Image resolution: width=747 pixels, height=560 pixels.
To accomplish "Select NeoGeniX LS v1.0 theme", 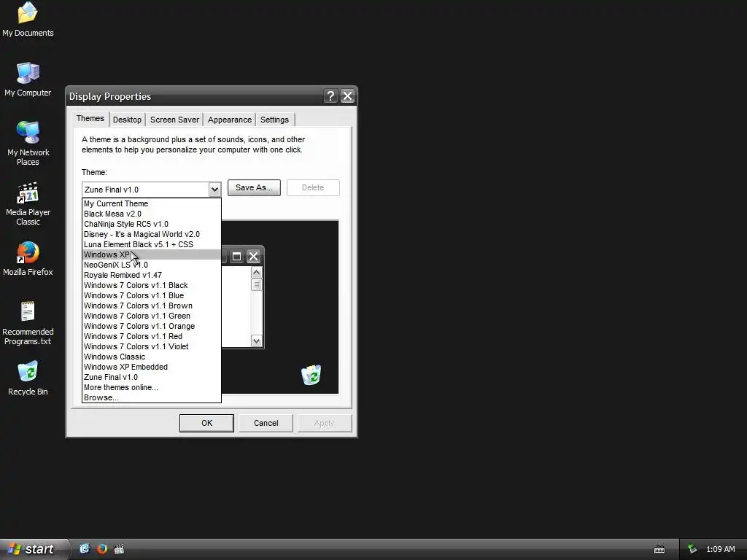I will point(152,265).
